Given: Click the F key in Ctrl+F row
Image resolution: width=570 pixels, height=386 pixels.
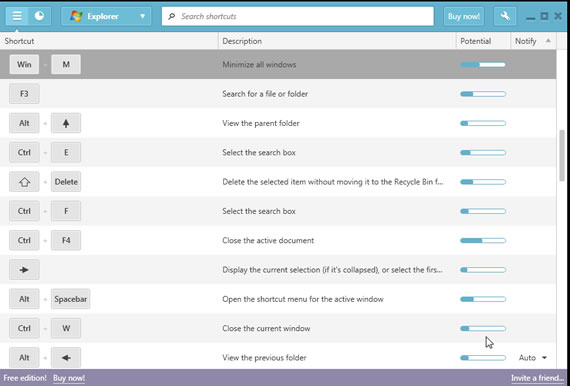Looking at the screenshot, I should point(66,211).
